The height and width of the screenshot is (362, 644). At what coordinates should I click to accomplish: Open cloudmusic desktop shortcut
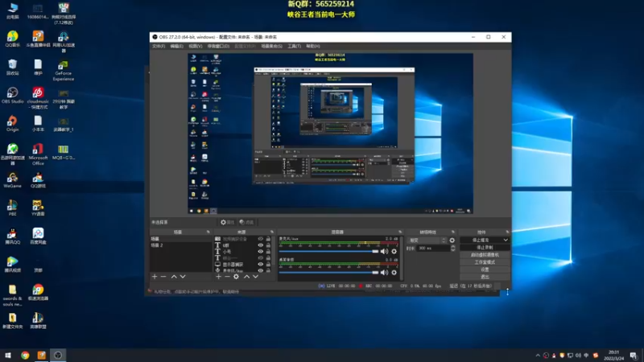(x=38, y=97)
